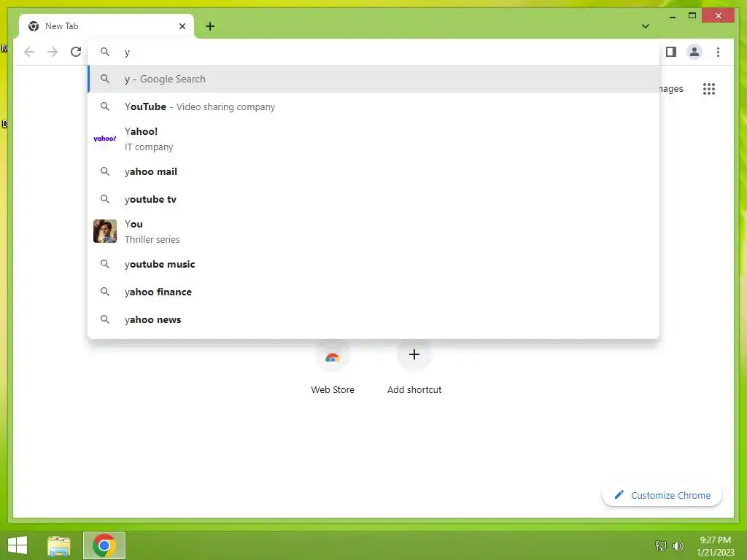The image size is (747, 560).
Task: Close the New Tab tab
Action: (182, 26)
